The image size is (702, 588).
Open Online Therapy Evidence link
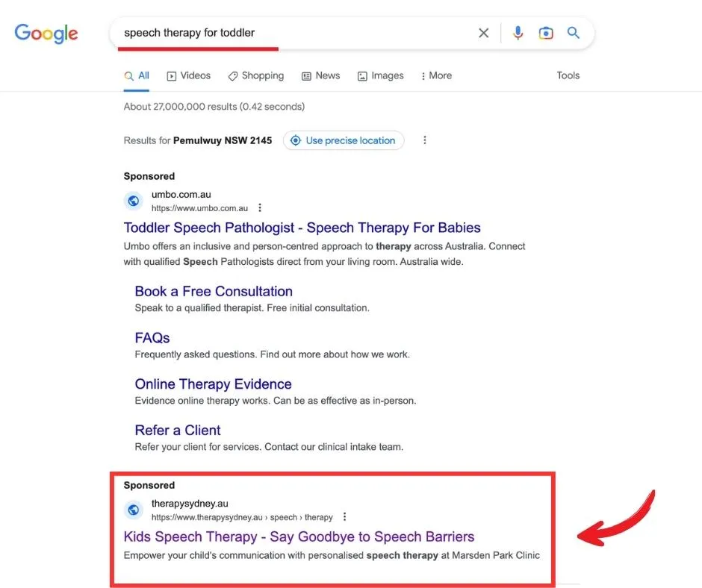(213, 384)
